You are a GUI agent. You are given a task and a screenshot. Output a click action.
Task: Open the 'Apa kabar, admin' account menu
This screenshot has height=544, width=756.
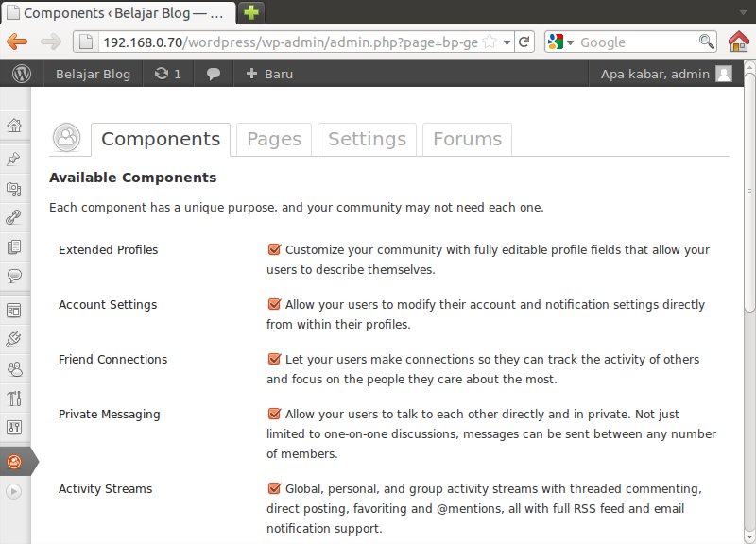tap(665, 74)
